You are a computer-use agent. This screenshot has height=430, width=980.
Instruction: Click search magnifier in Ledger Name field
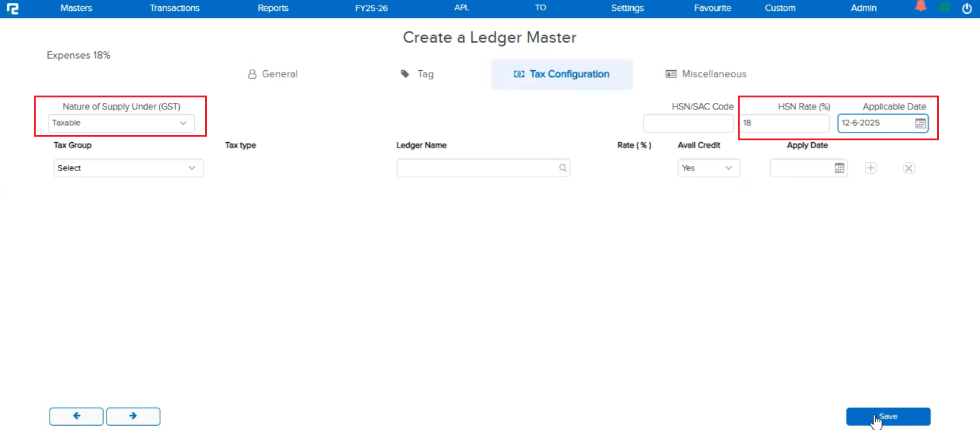[563, 168]
